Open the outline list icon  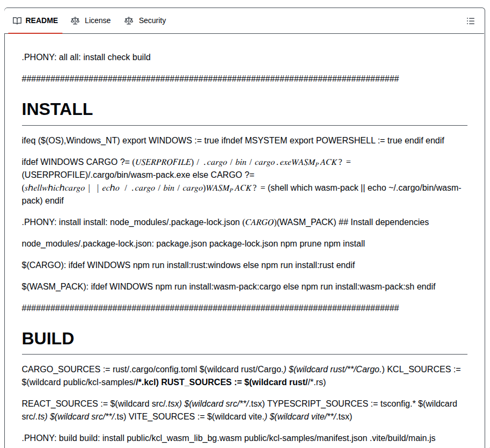[470, 21]
